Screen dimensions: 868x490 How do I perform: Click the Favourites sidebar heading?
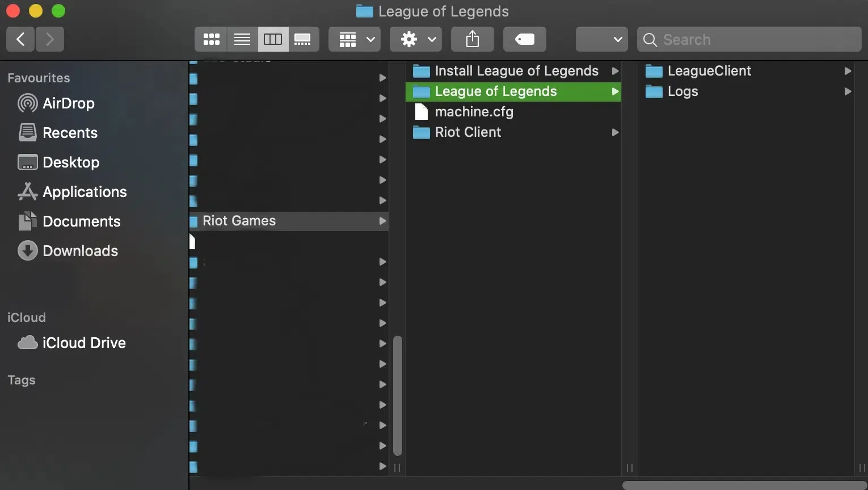(x=39, y=78)
